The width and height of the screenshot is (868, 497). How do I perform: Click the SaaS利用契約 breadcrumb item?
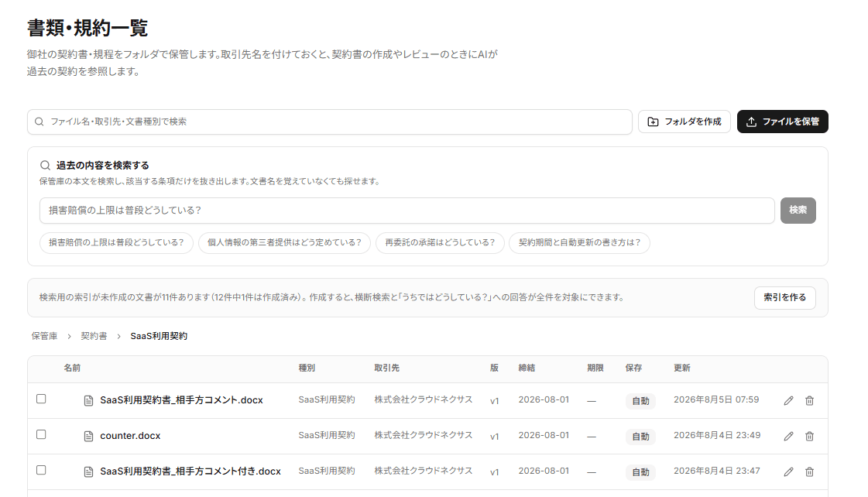[x=159, y=336]
